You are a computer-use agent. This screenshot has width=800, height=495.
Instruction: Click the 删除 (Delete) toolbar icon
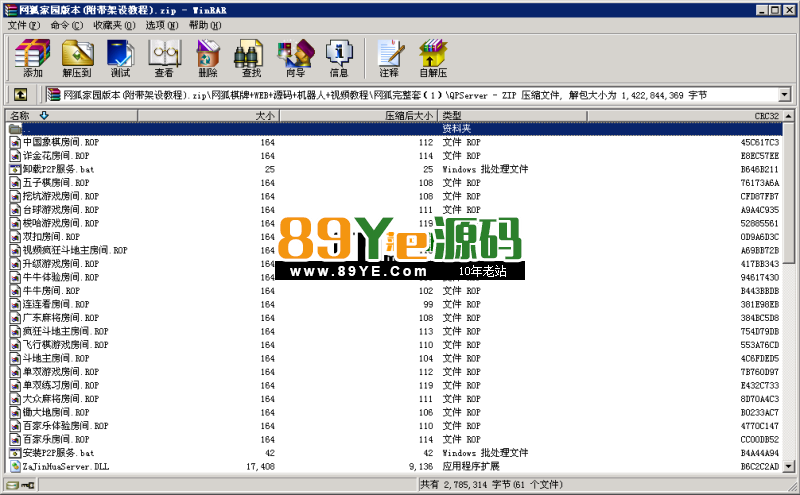pos(208,58)
